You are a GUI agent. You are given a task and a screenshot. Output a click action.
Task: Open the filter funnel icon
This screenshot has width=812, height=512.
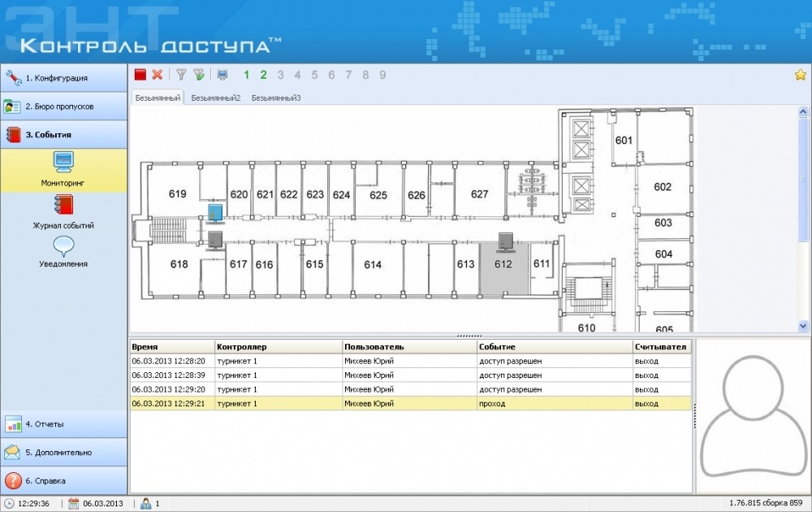coord(181,75)
